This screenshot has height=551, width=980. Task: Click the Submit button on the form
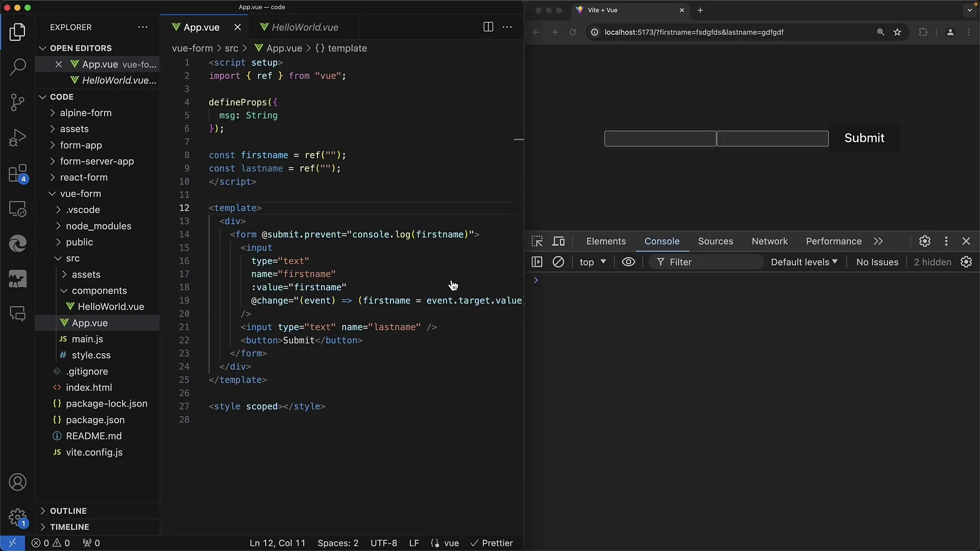[865, 137]
